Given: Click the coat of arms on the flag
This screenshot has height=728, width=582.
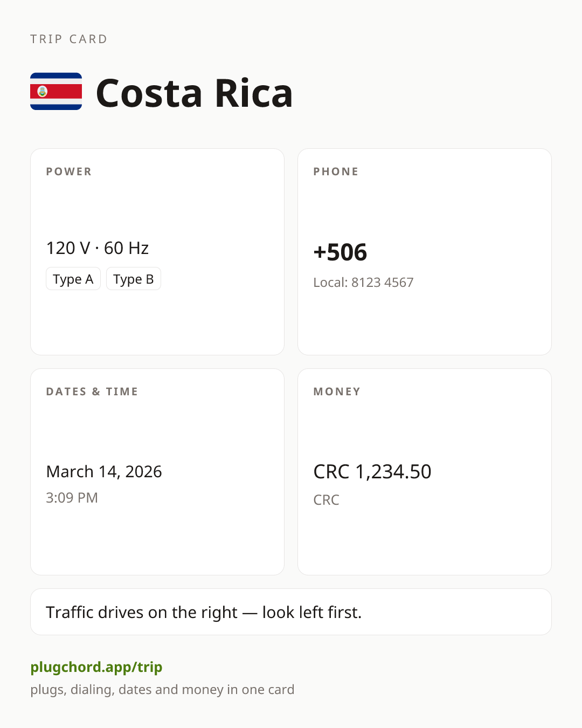Looking at the screenshot, I should click(x=43, y=91).
